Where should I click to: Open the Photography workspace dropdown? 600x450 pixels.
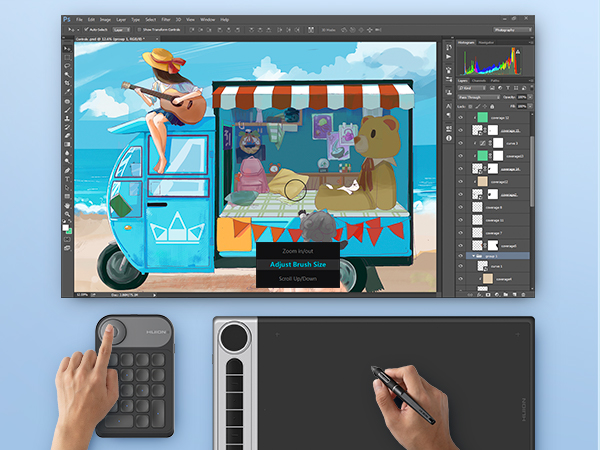tap(512, 30)
